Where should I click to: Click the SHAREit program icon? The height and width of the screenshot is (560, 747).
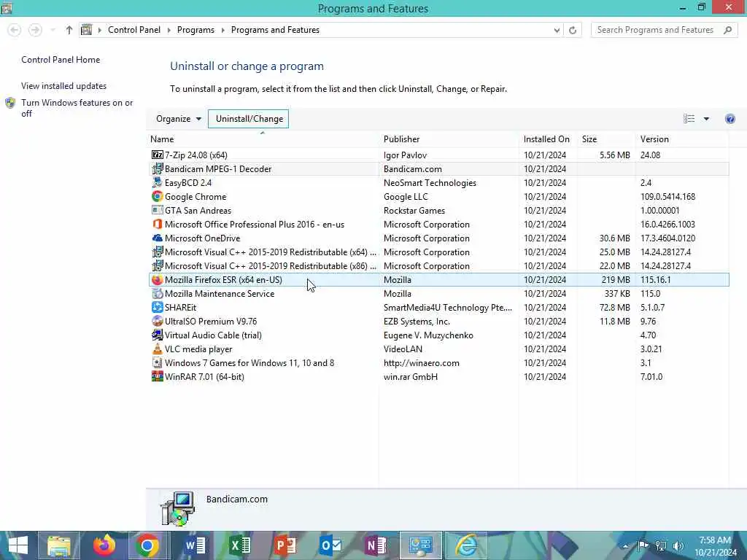(158, 307)
